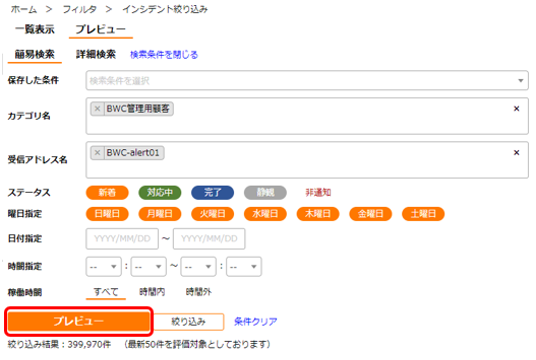The height and width of the screenshot is (360, 536).
Task: Switch to the 簡易検索 tab
Action: click(x=35, y=54)
